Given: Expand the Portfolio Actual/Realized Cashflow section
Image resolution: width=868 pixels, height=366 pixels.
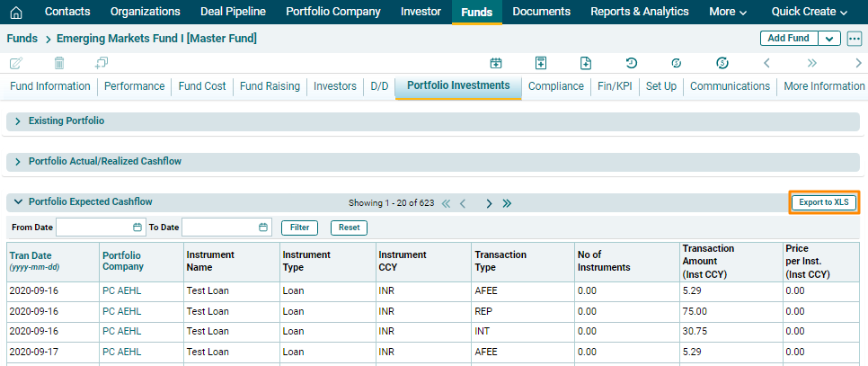Looking at the screenshot, I should [x=17, y=162].
